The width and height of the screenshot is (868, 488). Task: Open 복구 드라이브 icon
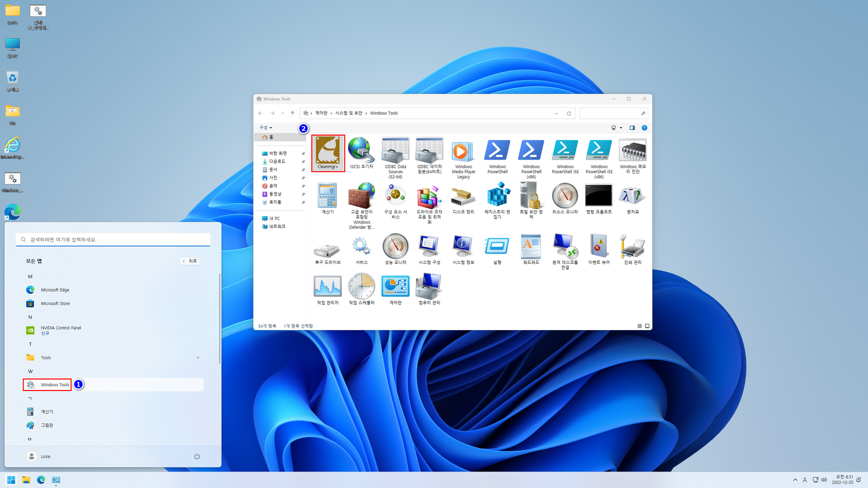click(328, 250)
